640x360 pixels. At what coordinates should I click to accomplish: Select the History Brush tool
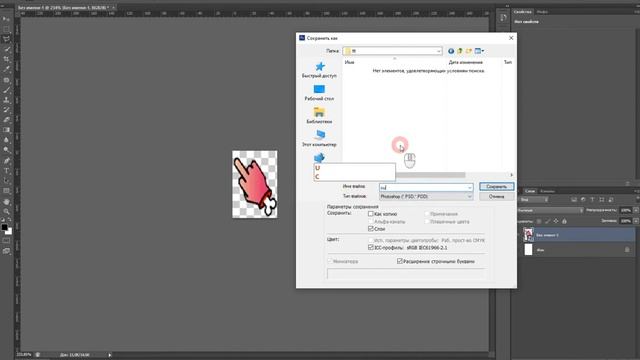(6, 110)
